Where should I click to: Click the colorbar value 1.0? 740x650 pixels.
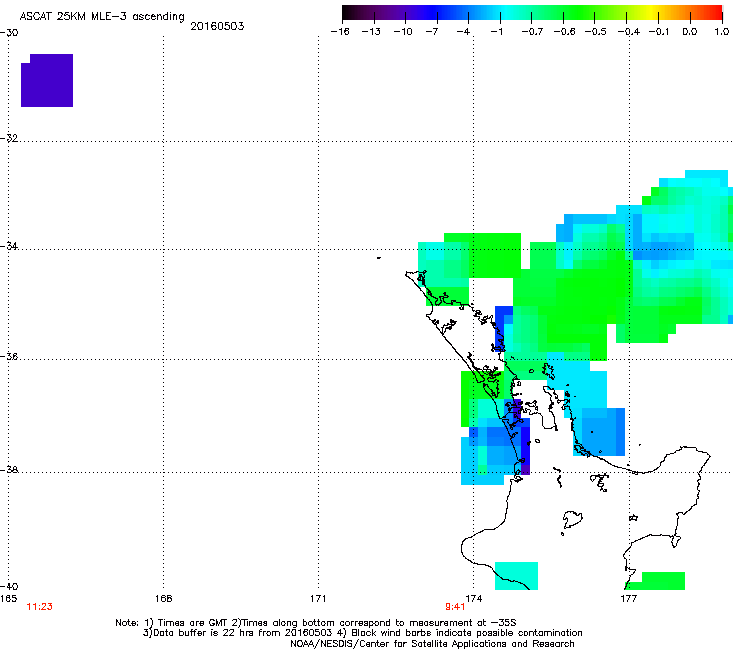[x=722, y=32]
